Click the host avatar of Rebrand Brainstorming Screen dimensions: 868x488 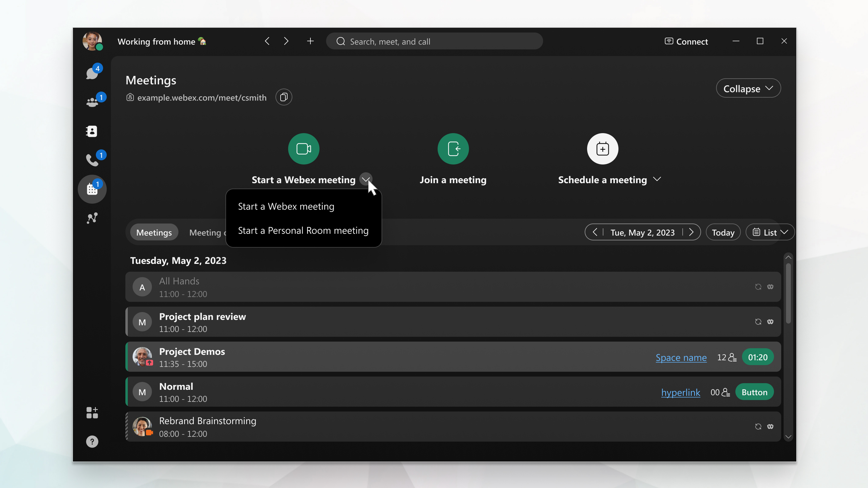pos(142,427)
